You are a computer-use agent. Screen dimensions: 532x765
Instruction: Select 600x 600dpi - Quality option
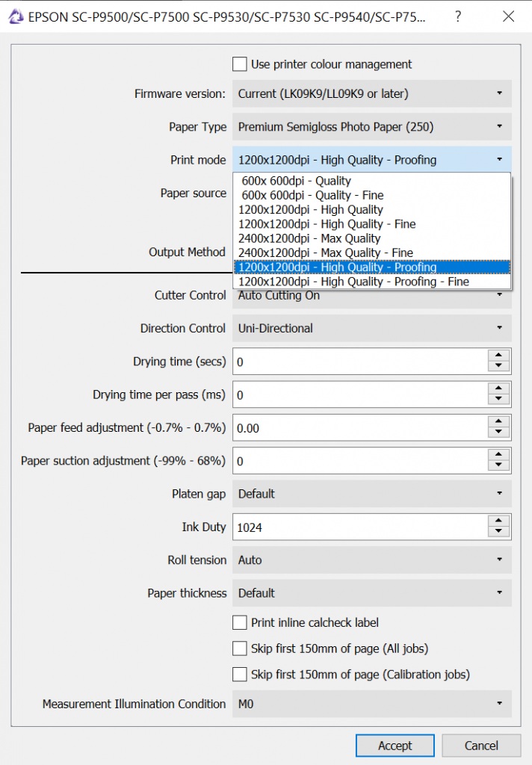[x=372, y=181]
